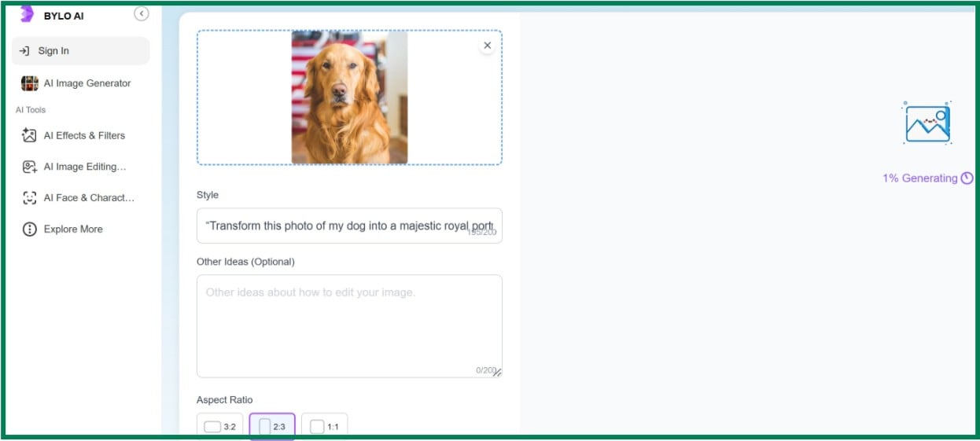Screen dimensions: 980x441
Task: Click the AI Image Editing icon
Action: pos(30,167)
